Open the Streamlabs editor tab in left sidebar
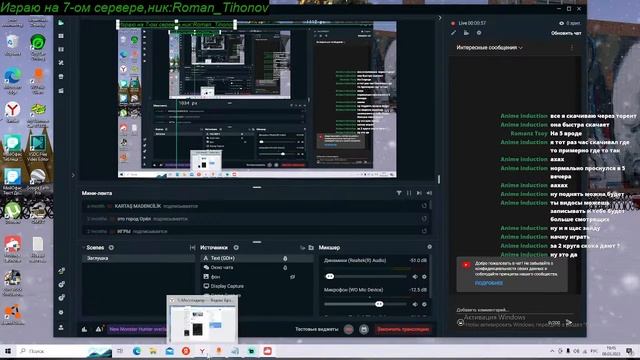This screenshot has height=360, width=640. coord(61,23)
